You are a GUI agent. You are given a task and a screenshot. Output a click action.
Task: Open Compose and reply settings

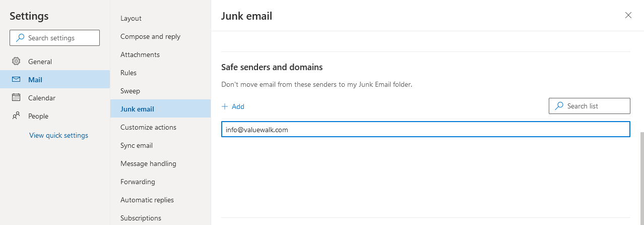click(x=150, y=36)
